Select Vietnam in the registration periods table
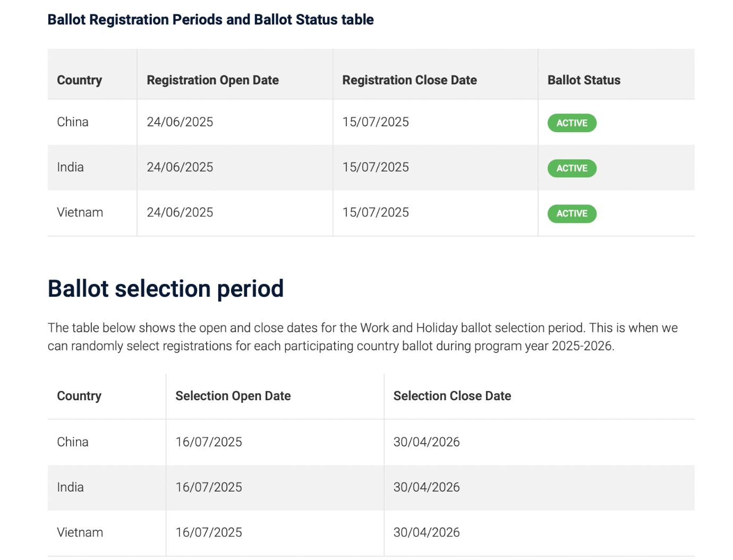Viewport: 733px width, 560px height. [x=80, y=212]
